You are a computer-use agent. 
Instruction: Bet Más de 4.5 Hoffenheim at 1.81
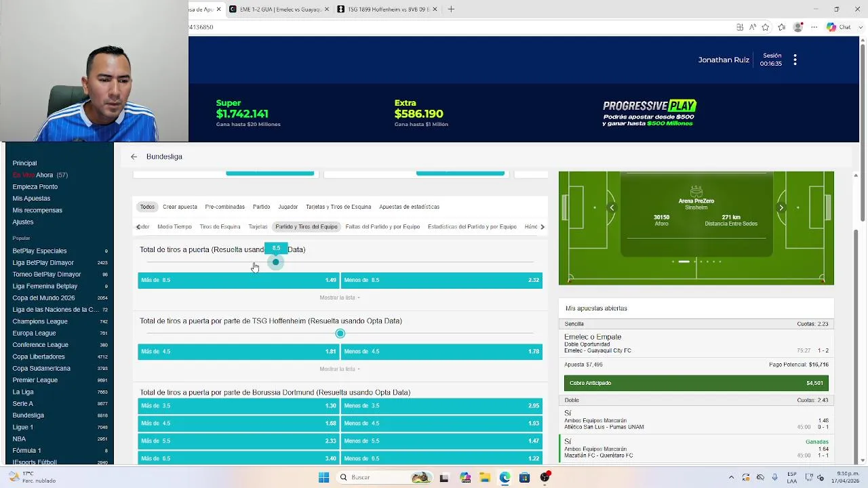[x=238, y=352]
